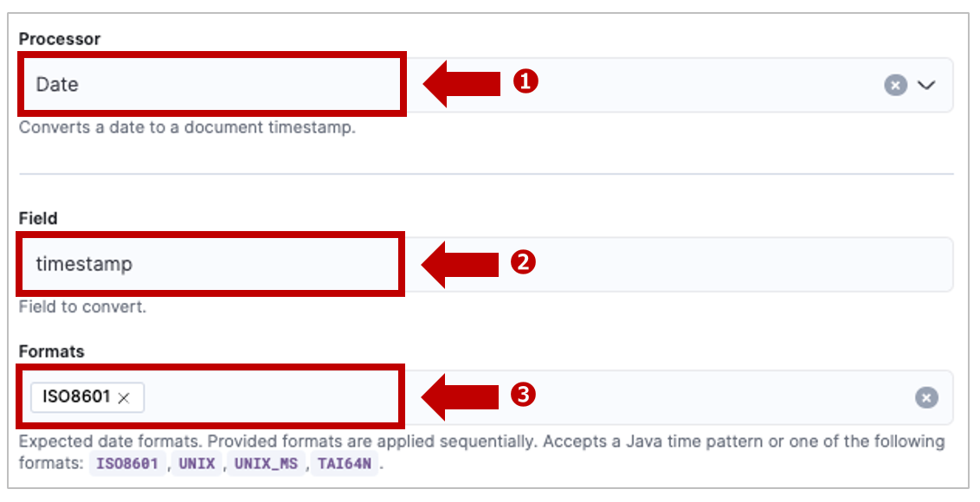Viewport: 980px width, 502px height.
Task: Click the timestamp Field input
Action: coord(487,265)
